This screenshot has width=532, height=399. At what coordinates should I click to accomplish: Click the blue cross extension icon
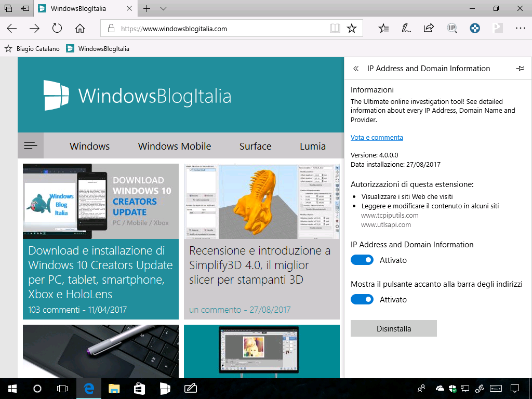[475, 29]
